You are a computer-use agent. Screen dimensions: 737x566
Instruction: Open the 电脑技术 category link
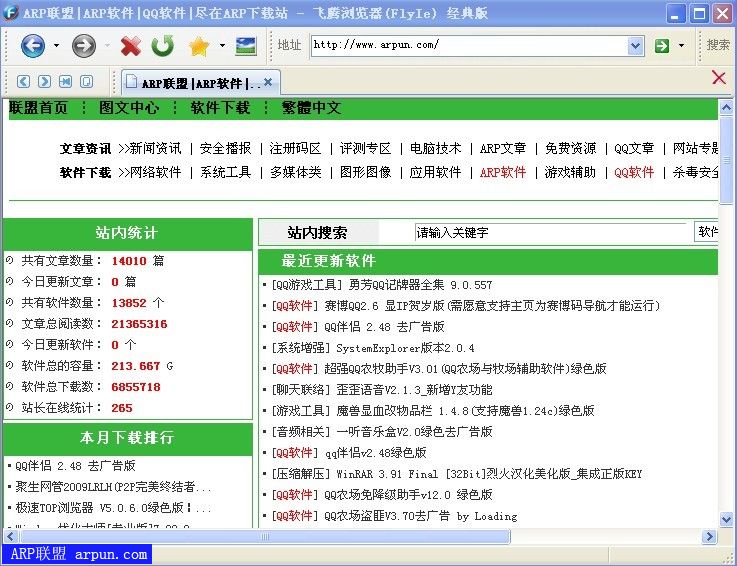(x=435, y=149)
